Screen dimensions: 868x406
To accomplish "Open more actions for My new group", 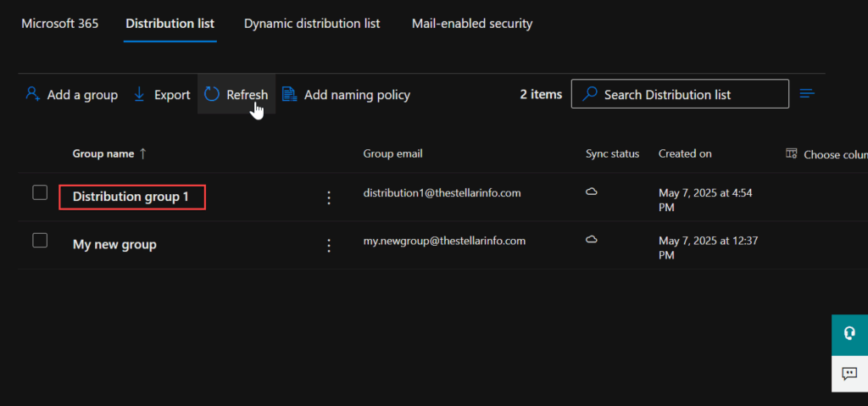I will pyautogui.click(x=329, y=245).
